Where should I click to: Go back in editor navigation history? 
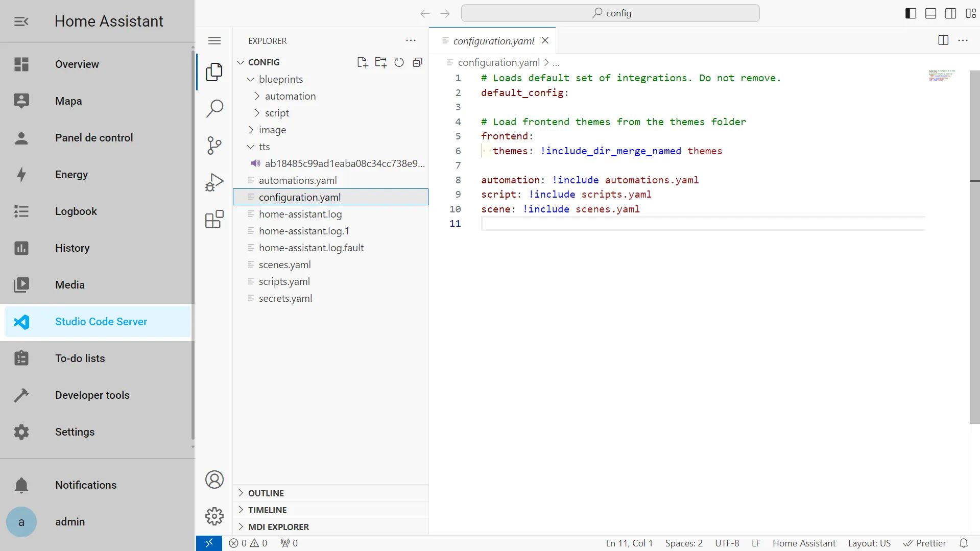[425, 14]
